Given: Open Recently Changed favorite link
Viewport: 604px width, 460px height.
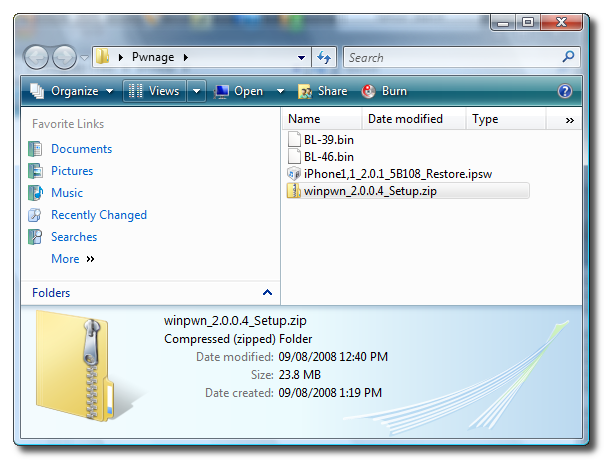Looking at the screenshot, I should click(99, 215).
